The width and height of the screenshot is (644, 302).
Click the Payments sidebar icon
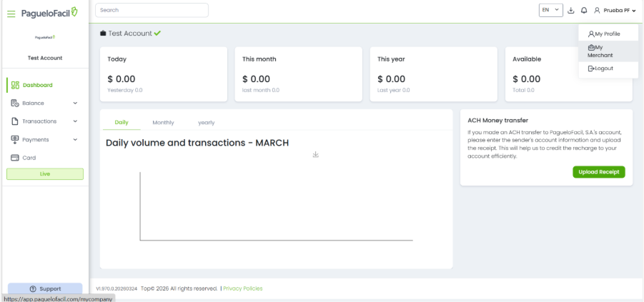15,139
